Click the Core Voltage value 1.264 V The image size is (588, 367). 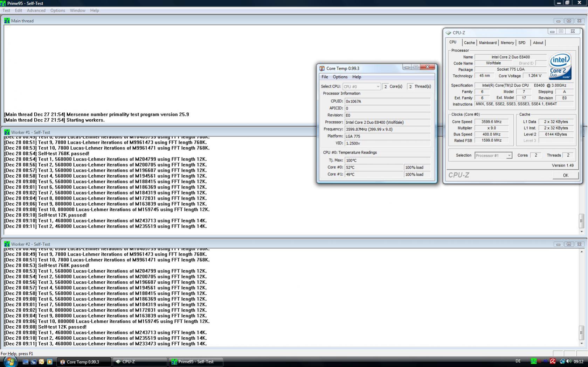tap(534, 76)
